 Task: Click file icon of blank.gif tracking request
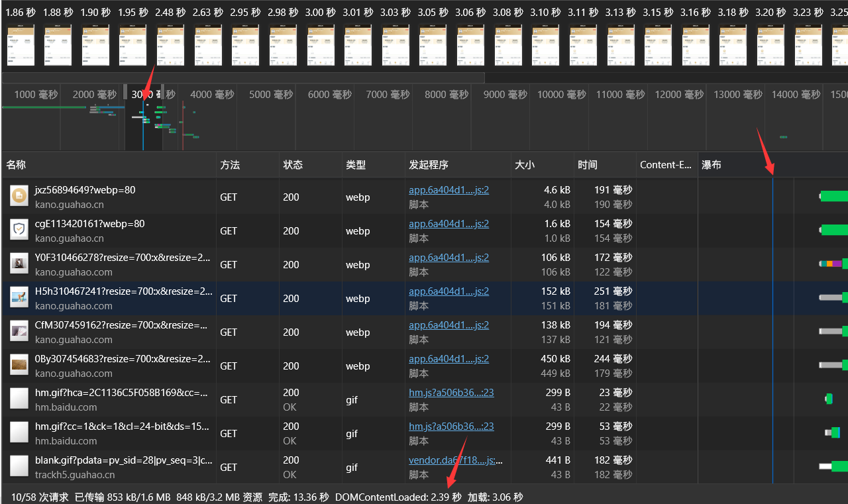[19, 466]
